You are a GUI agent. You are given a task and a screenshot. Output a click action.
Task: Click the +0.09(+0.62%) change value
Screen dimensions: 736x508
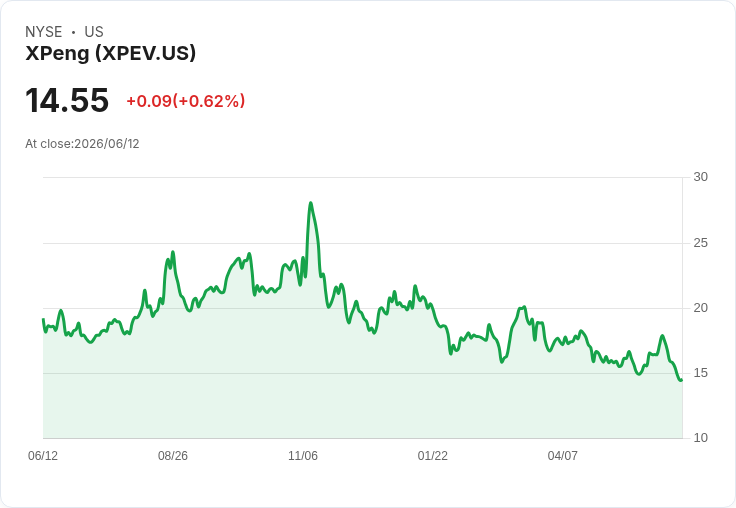[x=186, y=101]
